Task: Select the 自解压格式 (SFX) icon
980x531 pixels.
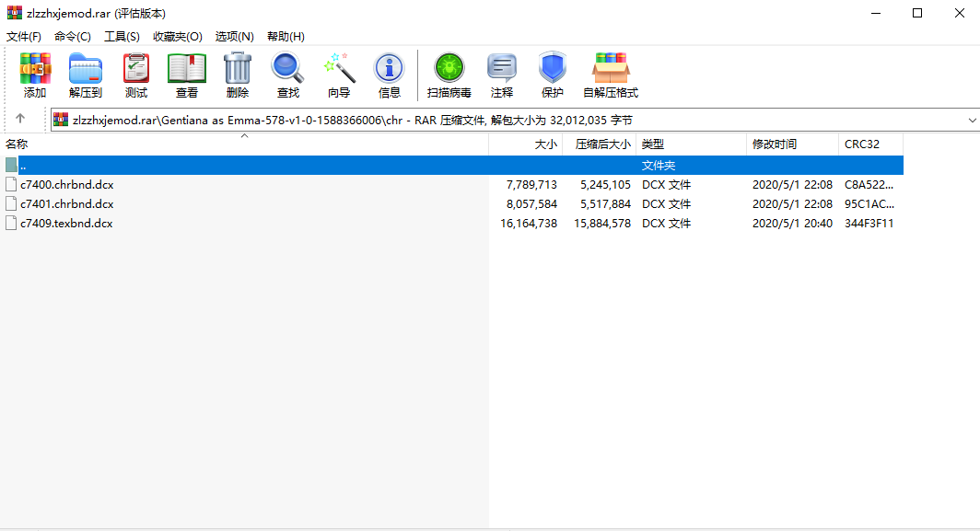Action: [x=610, y=75]
